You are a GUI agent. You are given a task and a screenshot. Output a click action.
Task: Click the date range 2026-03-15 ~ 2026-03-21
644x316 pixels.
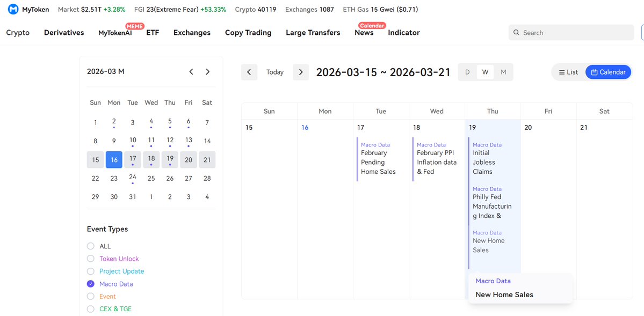[x=383, y=72]
